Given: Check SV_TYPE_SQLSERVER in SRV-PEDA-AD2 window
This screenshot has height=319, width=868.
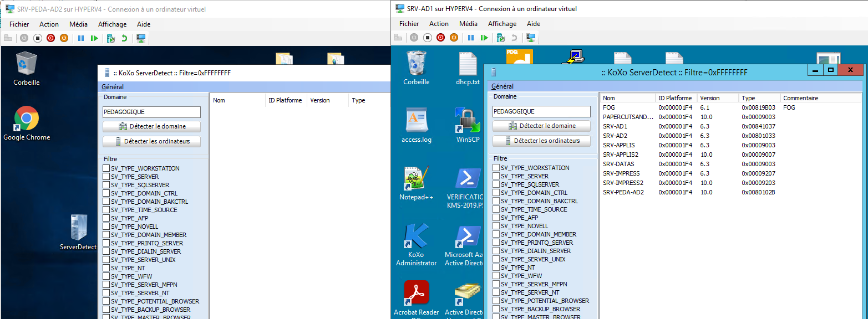Looking at the screenshot, I should (106, 185).
